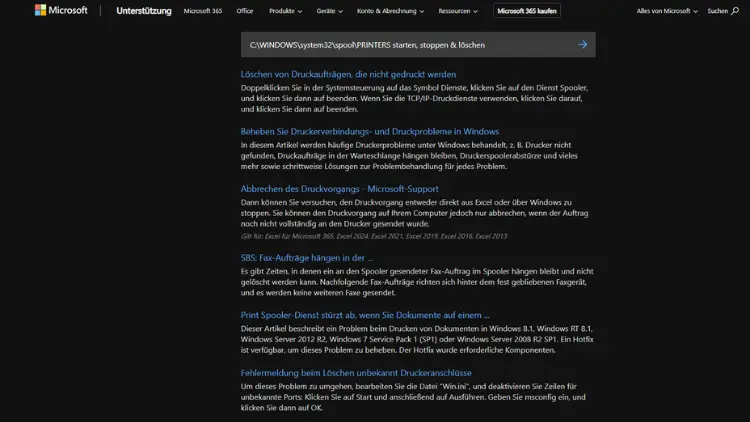Open the Konto & Abrechnung dropdown
The height and width of the screenshot is (422, 750).
pyautogui.click(x=390, y=11)
